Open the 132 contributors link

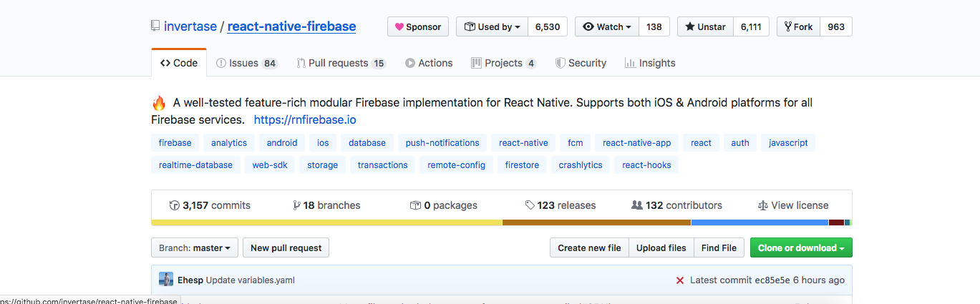676,205
